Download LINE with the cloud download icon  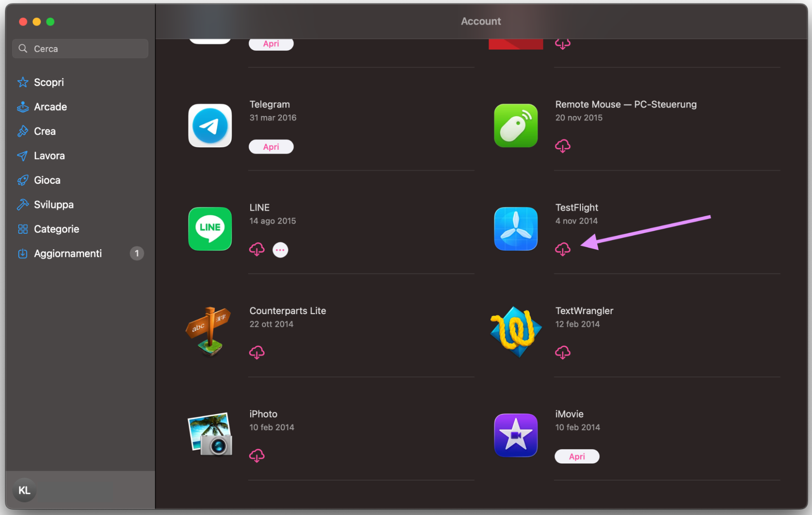pos(257,249)
